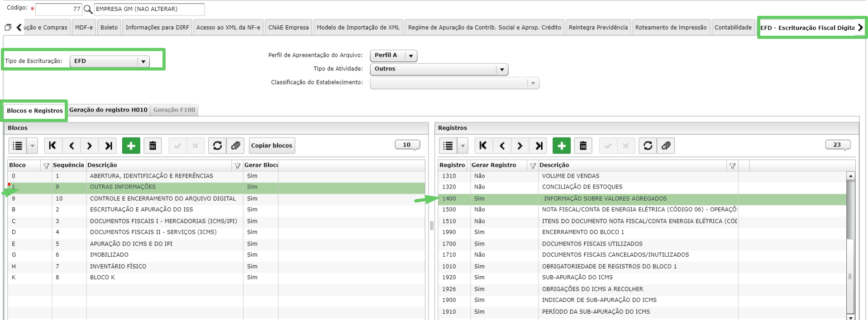The width and height of the screenshot is (868, 320).
Task: Expand Registros list menu dropdown arrow
Action: (x=463, y=146)
